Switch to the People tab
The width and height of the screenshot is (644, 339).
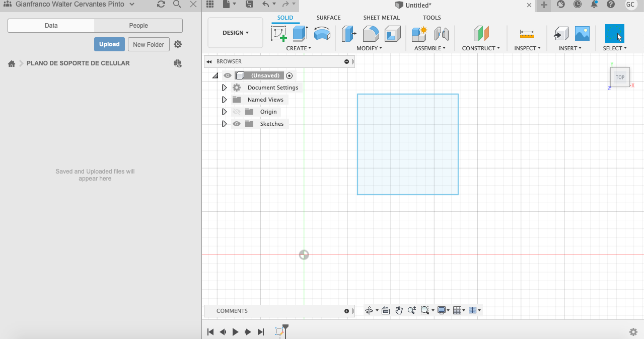(138, 26)
